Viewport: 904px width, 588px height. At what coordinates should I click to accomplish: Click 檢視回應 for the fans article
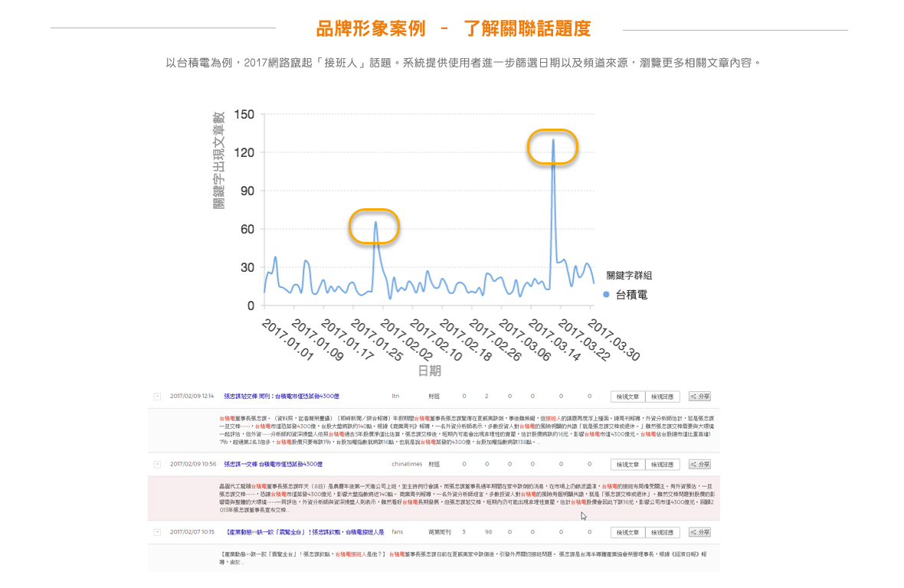[662, 532]
